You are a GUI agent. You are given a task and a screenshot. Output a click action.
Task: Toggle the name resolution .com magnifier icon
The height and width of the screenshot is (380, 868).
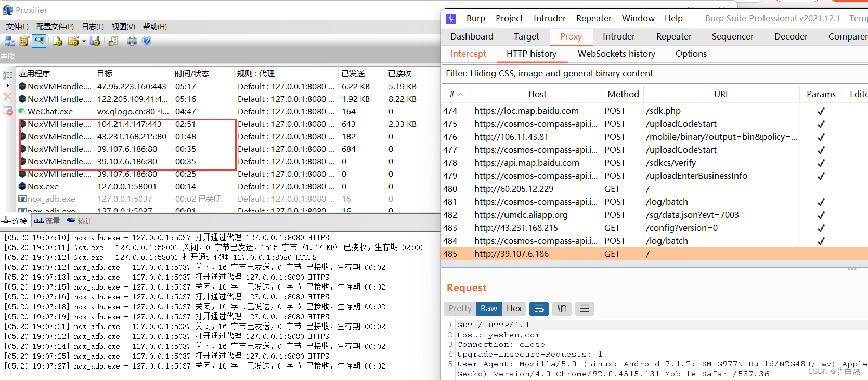39,41
